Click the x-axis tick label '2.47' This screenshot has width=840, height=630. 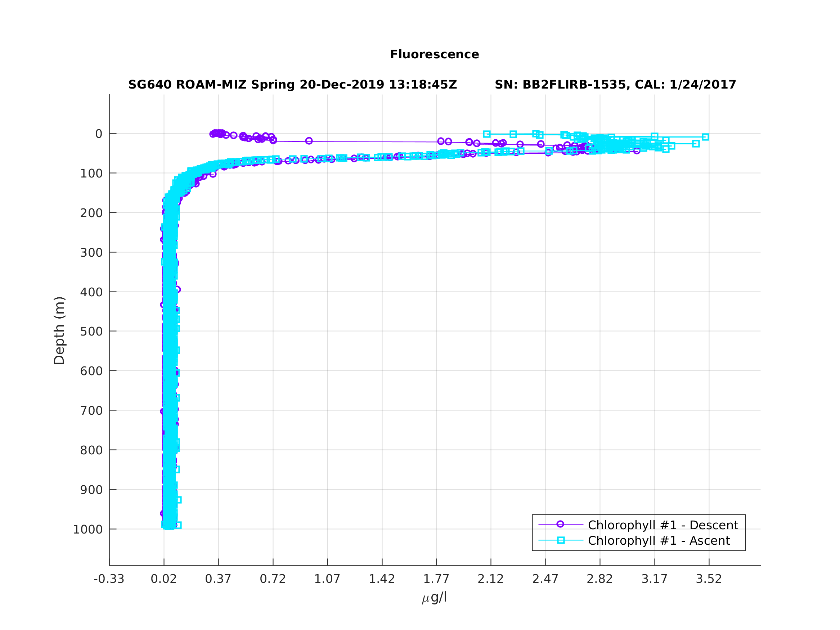tap(545, 579)
